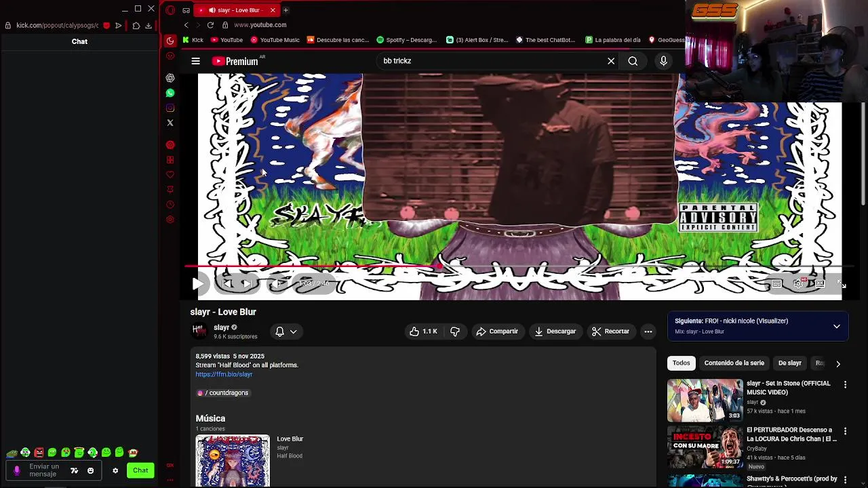The image size is (868, 488).
Task: Open the Alert Box bookmark
Action: click(x=477, y=40)
